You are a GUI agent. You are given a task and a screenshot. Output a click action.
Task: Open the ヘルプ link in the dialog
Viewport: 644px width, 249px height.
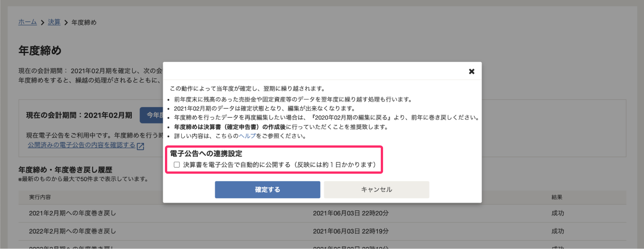(247, 136)
